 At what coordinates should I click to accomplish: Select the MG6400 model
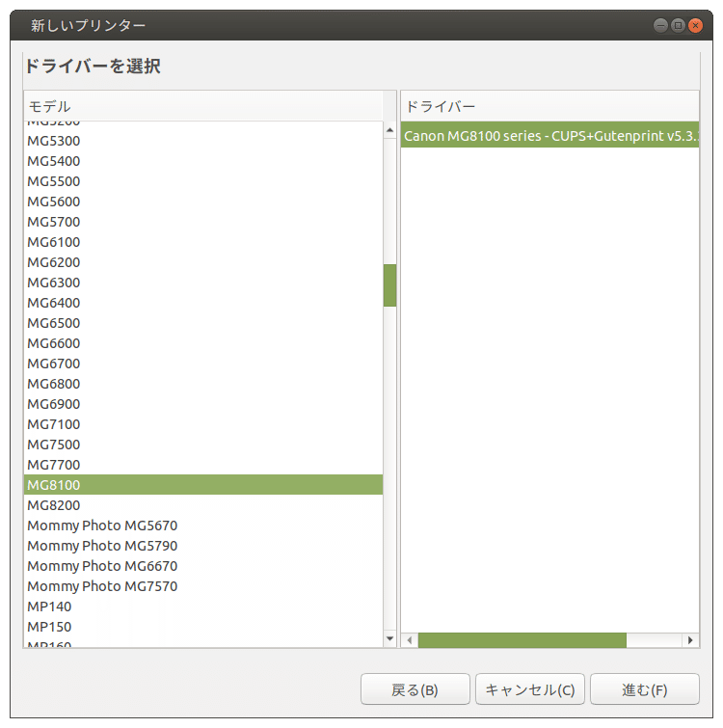(x=203, y=303)
